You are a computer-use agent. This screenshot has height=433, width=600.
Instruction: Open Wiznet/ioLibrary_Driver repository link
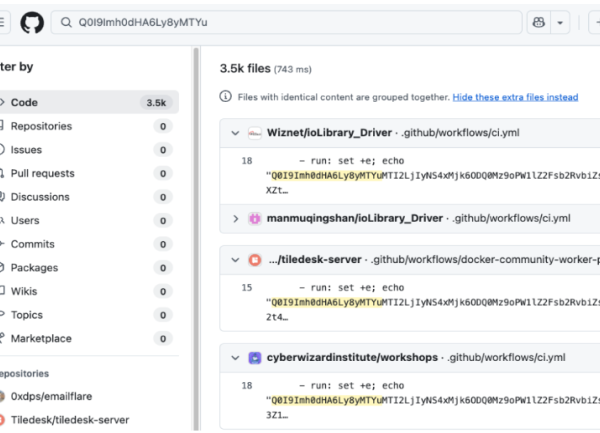pos(329,133)
